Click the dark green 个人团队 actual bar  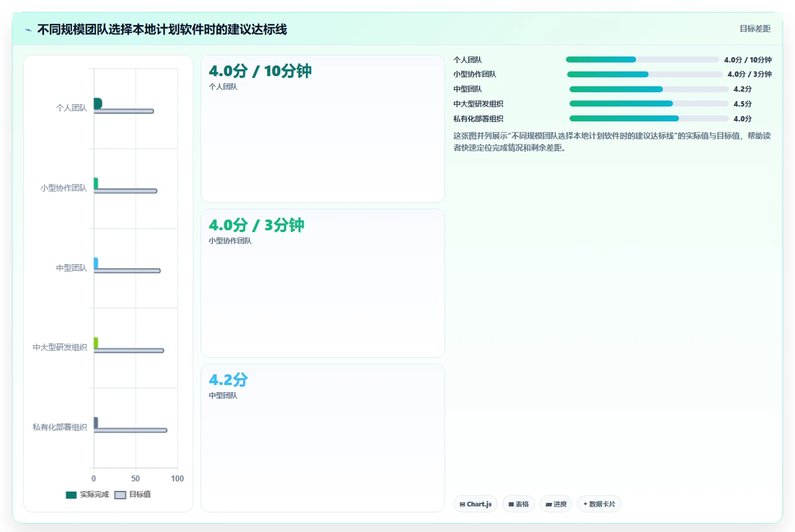coord(98,104)
